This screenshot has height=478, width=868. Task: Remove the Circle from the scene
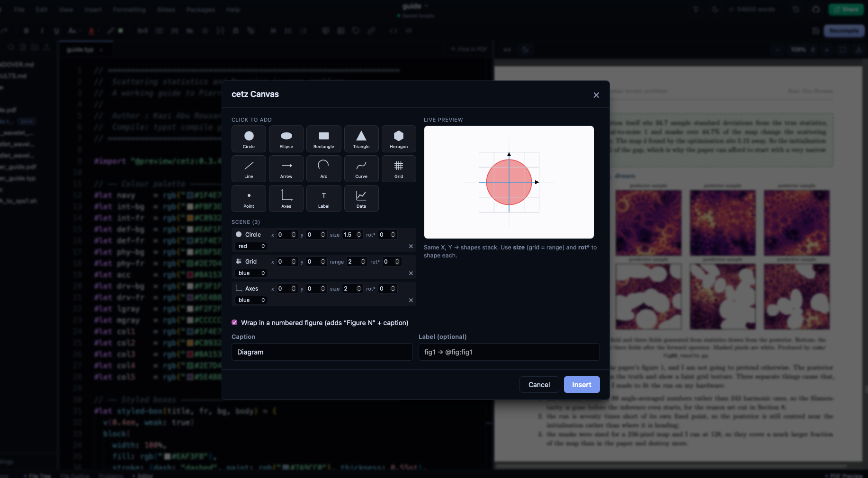click(411, 246)
